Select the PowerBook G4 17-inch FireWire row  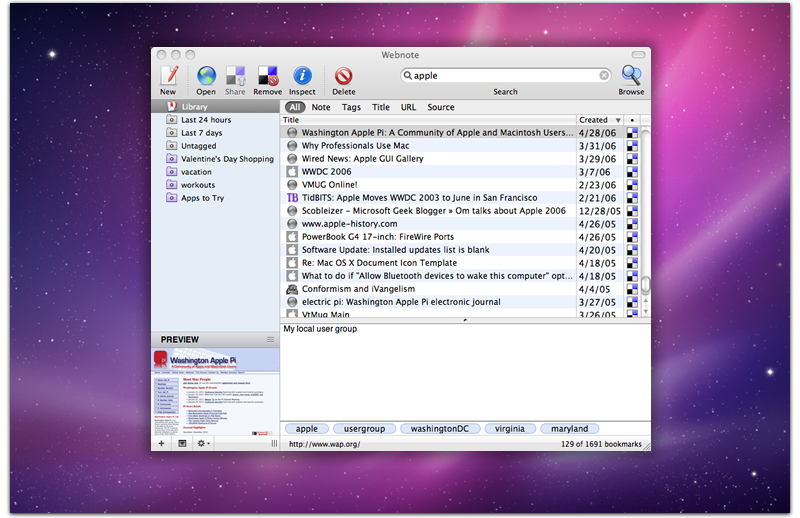pyautogui.click(x=460, y=237)
